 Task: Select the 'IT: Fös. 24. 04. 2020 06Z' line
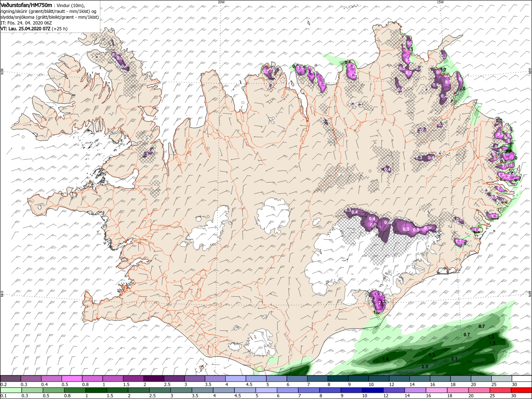[26, 23]
